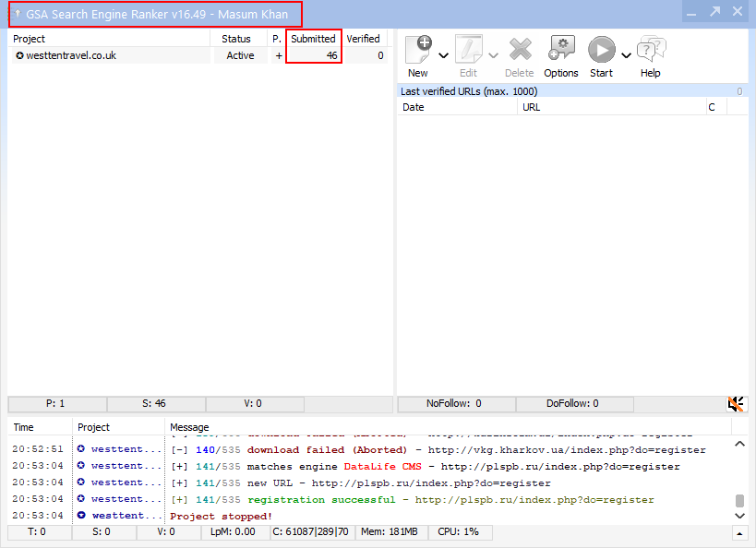
Task: Click the Last verified URLs header bar
Action: pyautogui.click(x=572, y=91)
